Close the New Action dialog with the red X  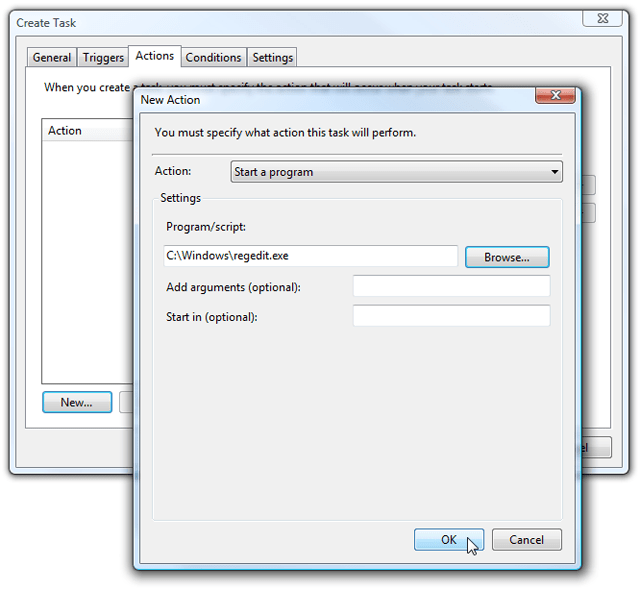pyautogui.click(x=555, y=95)
